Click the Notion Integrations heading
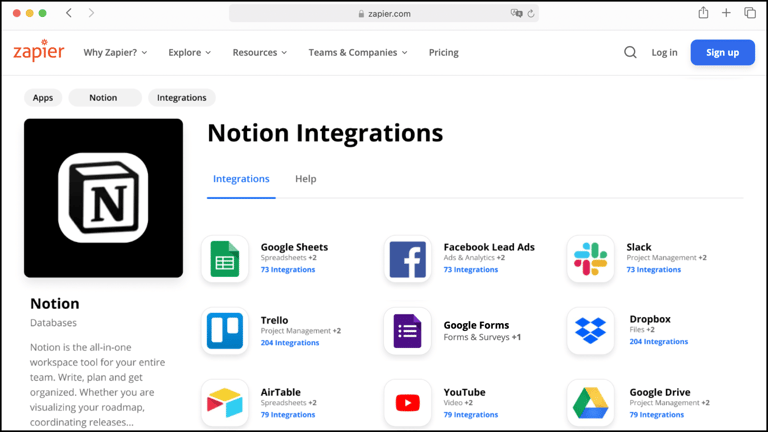 [x=325, y=133]
